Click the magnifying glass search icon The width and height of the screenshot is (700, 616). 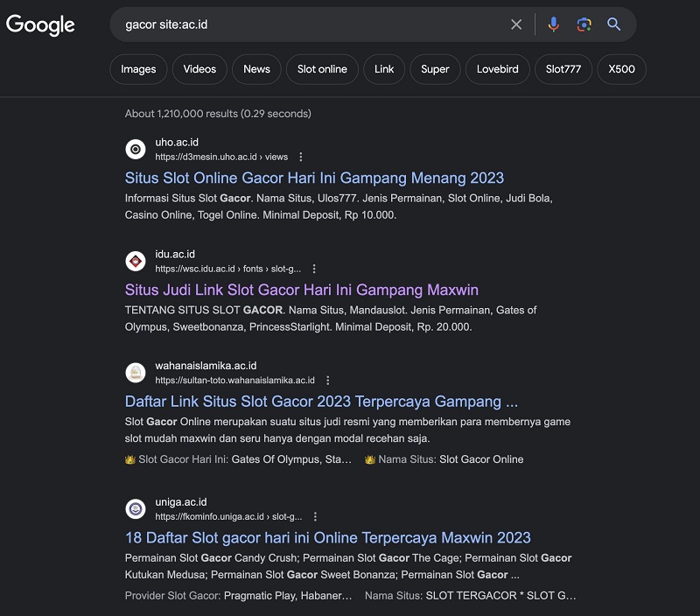click(x=614, y=24)
